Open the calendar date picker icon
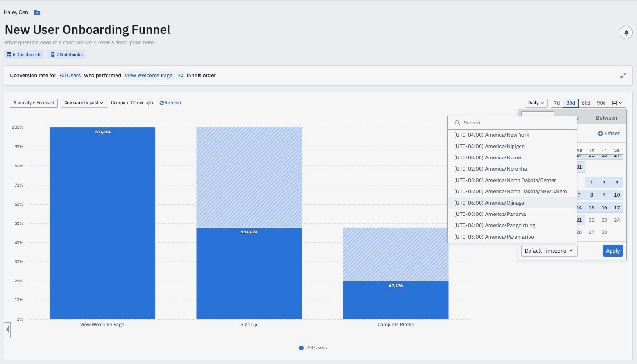 tap(618, 103)
